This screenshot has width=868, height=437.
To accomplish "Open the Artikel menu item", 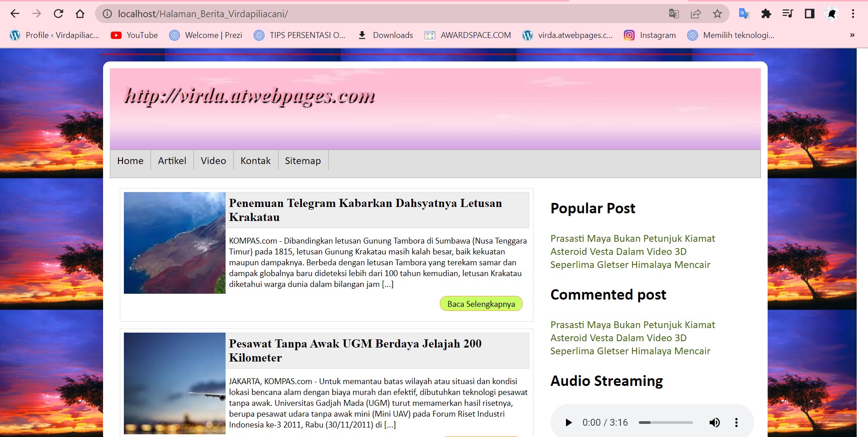I will click(x=172, y=161).
